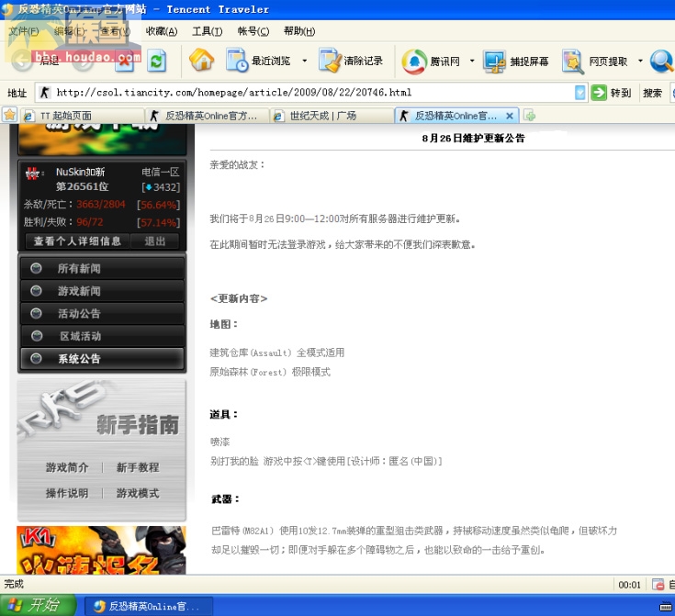This screenshot has width=675, height=616.
Task: Click the status bar popup blocker icon
Action: click(x=658, y=584)
